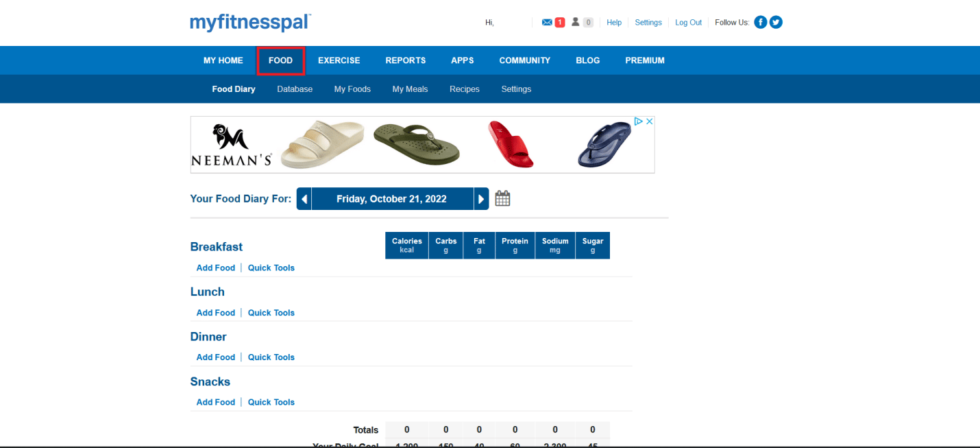Open Quick Tools for Dinner
Image resolution: width=980 pixels, height=448 pixels.
271,357
